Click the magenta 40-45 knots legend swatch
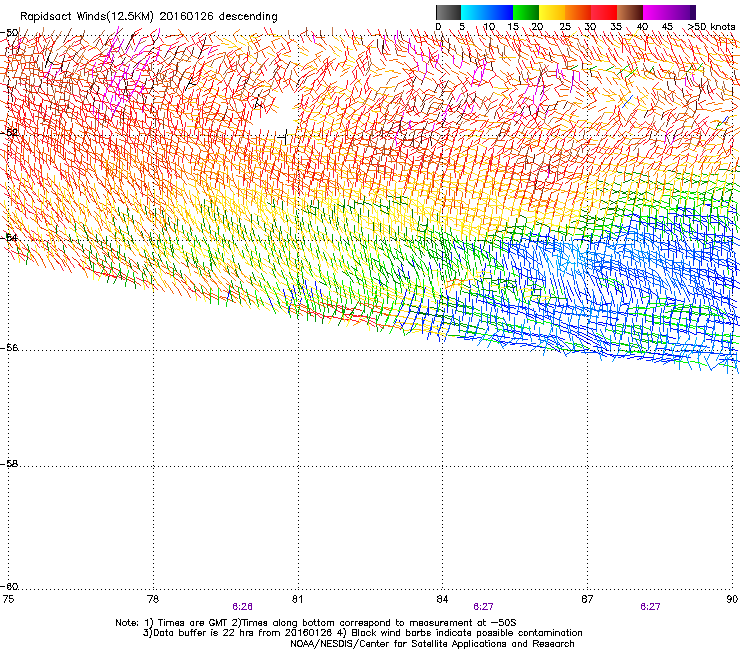The image size is (740, 650). pyautogui.click(x=656, y=12)
